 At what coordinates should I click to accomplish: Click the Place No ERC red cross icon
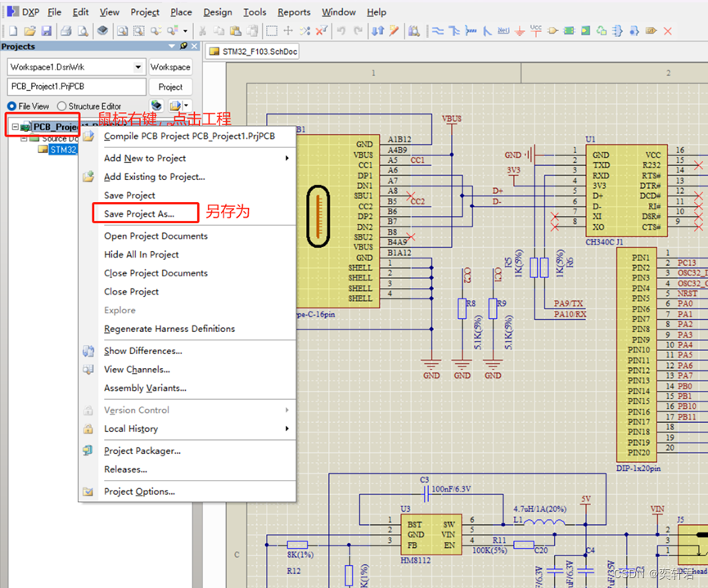tap(668, 31)
